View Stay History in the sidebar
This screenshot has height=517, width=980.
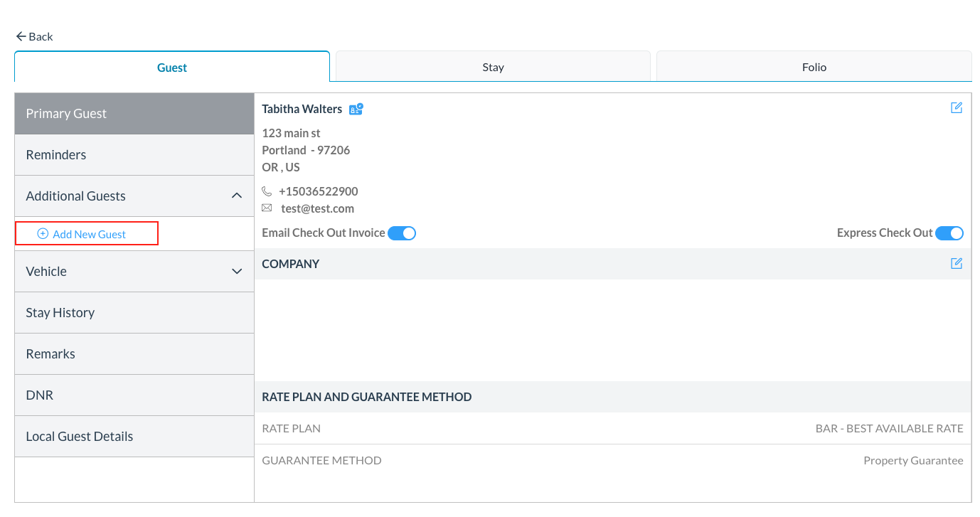click(60, 312)
